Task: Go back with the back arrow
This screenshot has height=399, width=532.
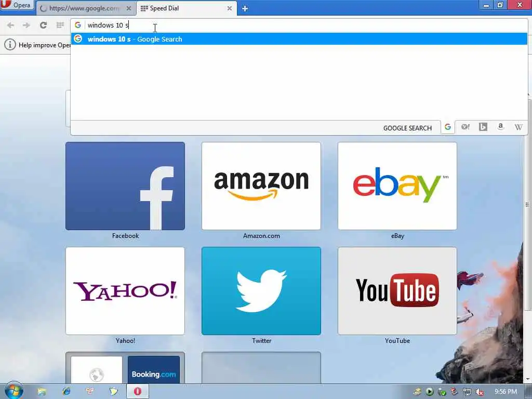Action: [10, 25]
